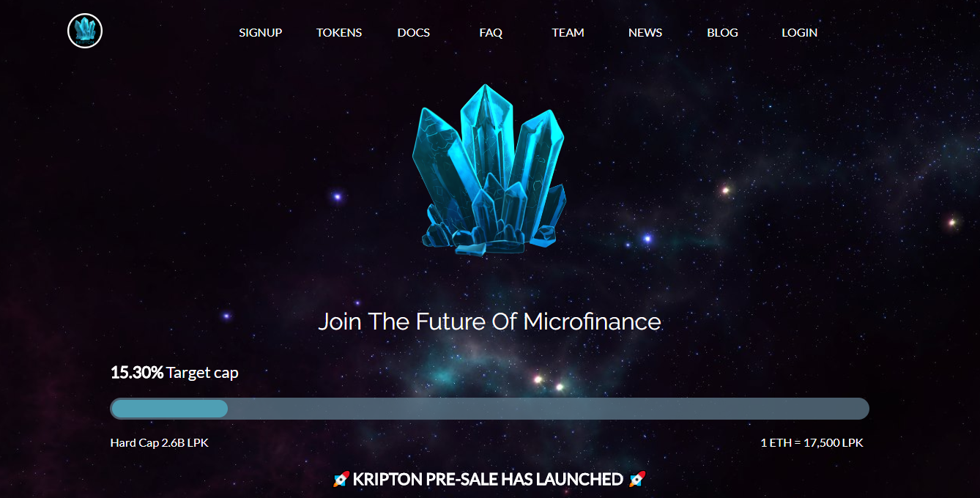Image resolution: width=980 pixels, height=498 pixels.
Task: Visit the FAQ page
Action: (491, 33)
